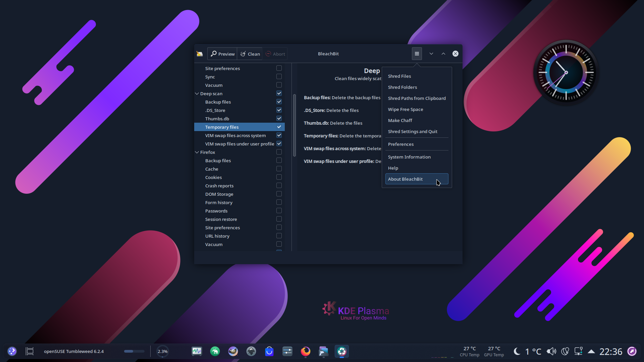
Task: Enable the Passwords checkbox
Action: pyautogui.click(x=279, y=211)
